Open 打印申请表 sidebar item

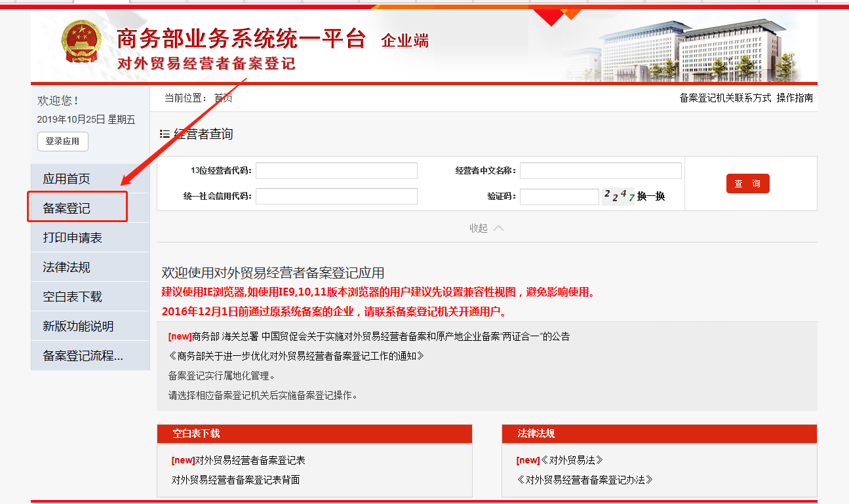point(72,238)
